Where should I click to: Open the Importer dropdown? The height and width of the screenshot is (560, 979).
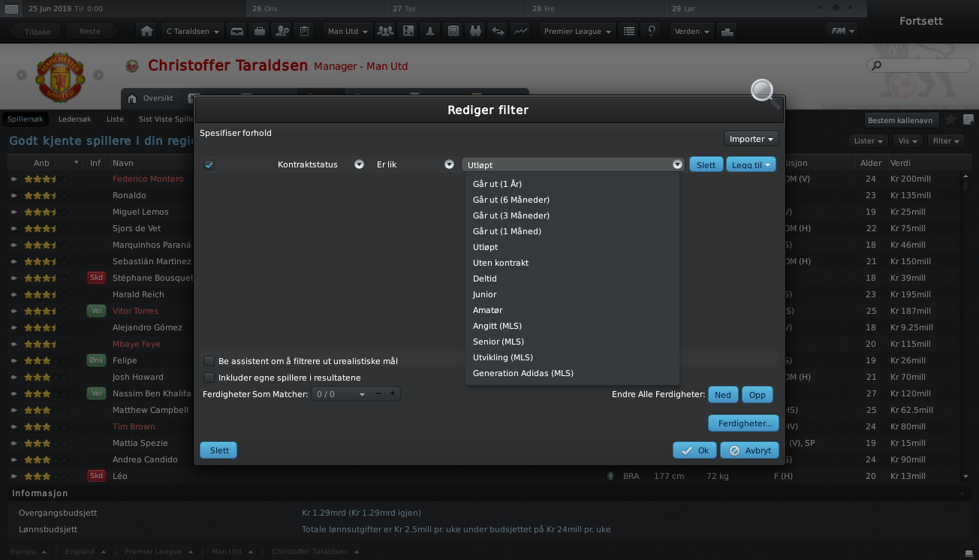point(751,139)
